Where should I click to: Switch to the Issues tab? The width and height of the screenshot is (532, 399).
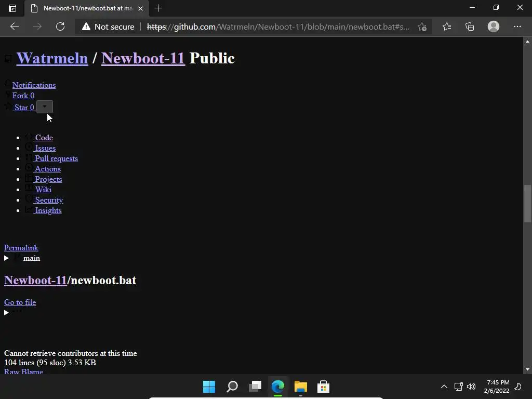(x=45, y=148)
